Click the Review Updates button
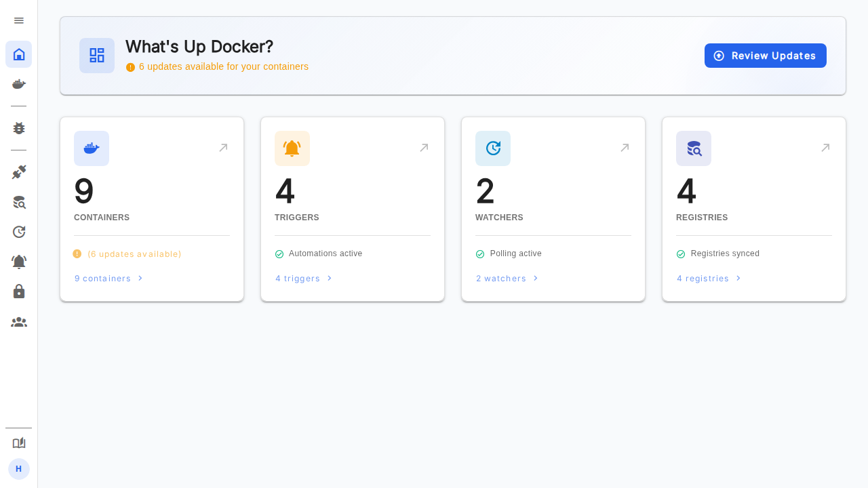The image size is (868, 488). pos(766,56)
